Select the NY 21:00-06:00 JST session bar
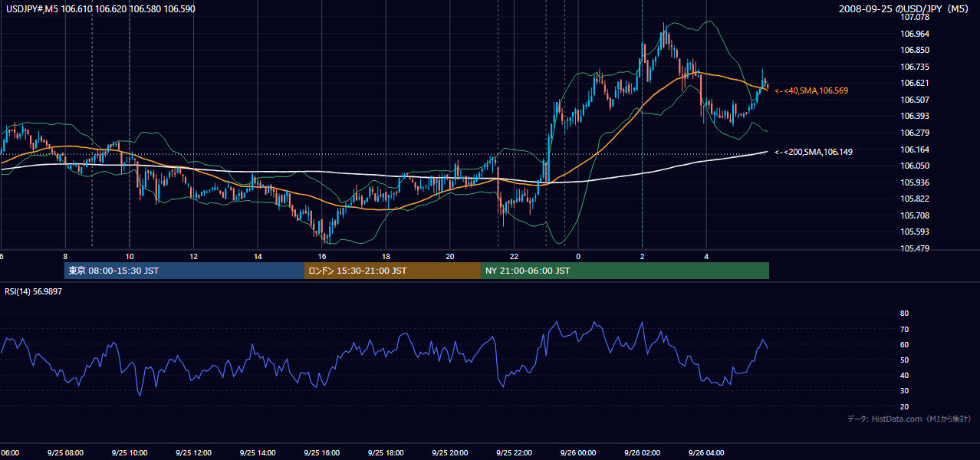 pos(625,271)
